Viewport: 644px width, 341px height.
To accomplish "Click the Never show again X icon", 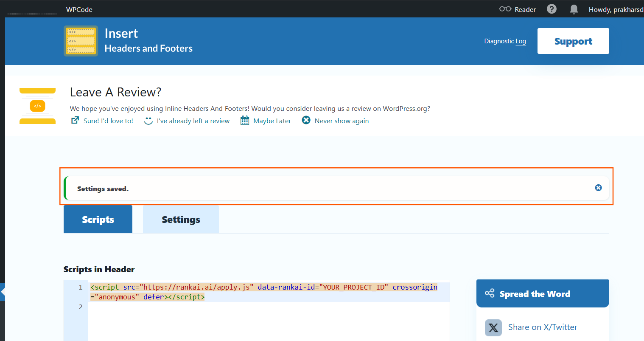I will pos(306,120).
